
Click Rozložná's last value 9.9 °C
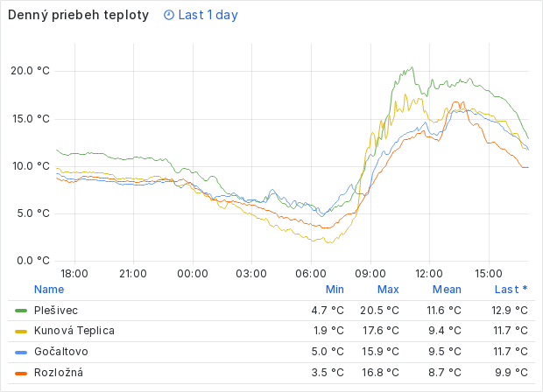pyautogui.click(x=511, y=373)
